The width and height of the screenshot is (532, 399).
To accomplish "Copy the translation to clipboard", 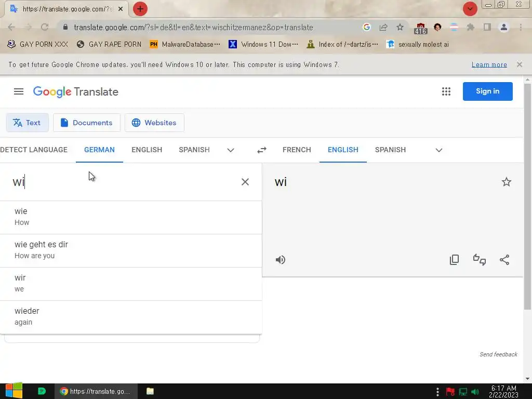I will tap(454, 260).
